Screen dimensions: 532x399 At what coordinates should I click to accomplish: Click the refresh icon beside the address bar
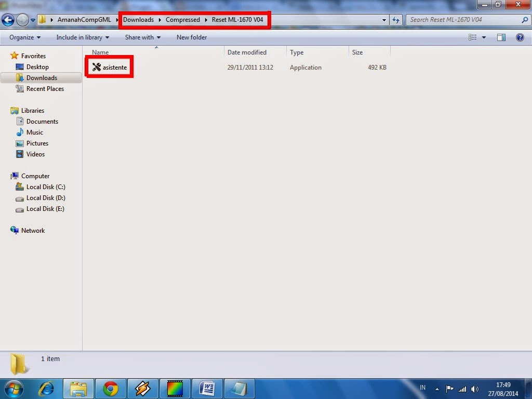396,20
